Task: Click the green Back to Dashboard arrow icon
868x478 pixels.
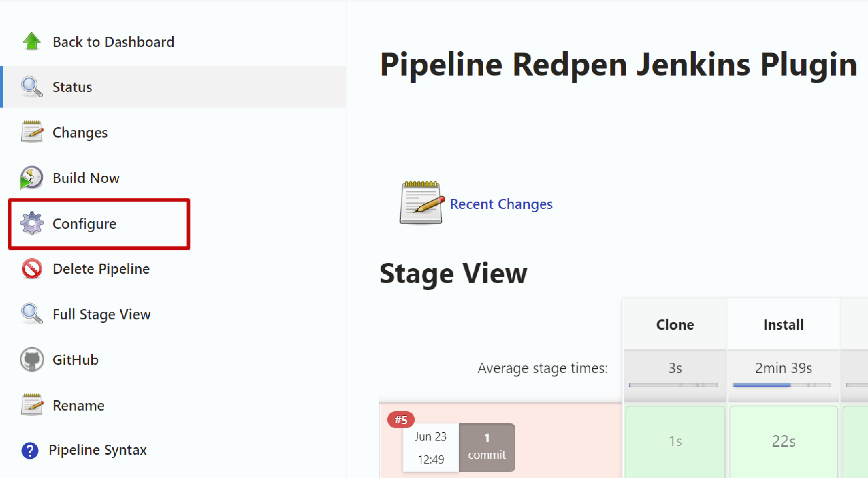Action: [32, 41]
